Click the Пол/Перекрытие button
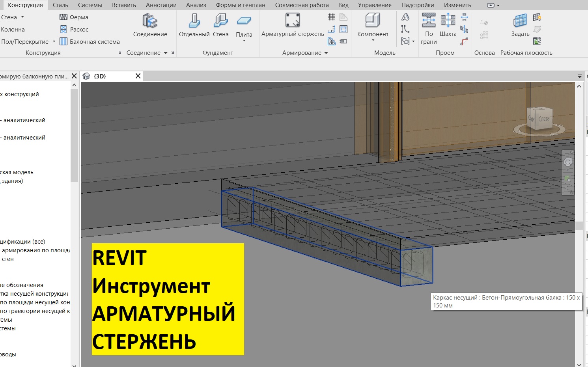The height and width of the screenshot is (367, 588). tap(24, 42)
